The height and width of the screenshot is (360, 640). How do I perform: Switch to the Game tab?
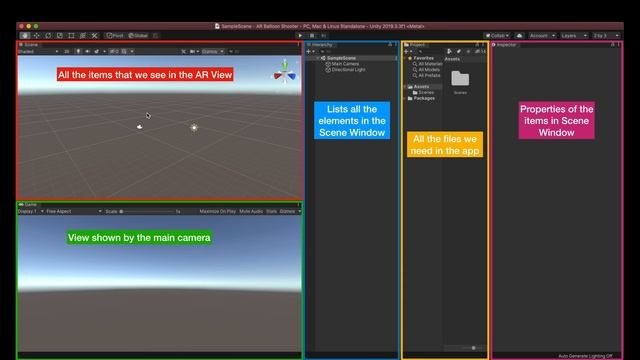(x=28, y=204)
